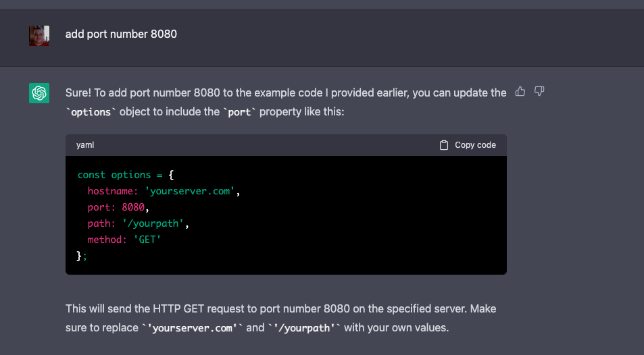Click inline `port` code in the response
The height and width of the screenshot is (355, 644).
coord(239,111)
